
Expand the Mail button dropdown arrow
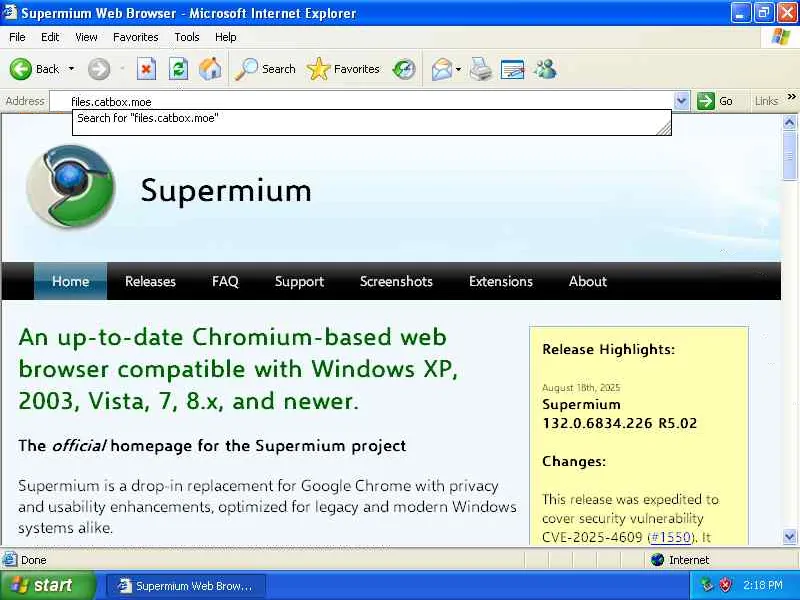[x=458, y=69]
